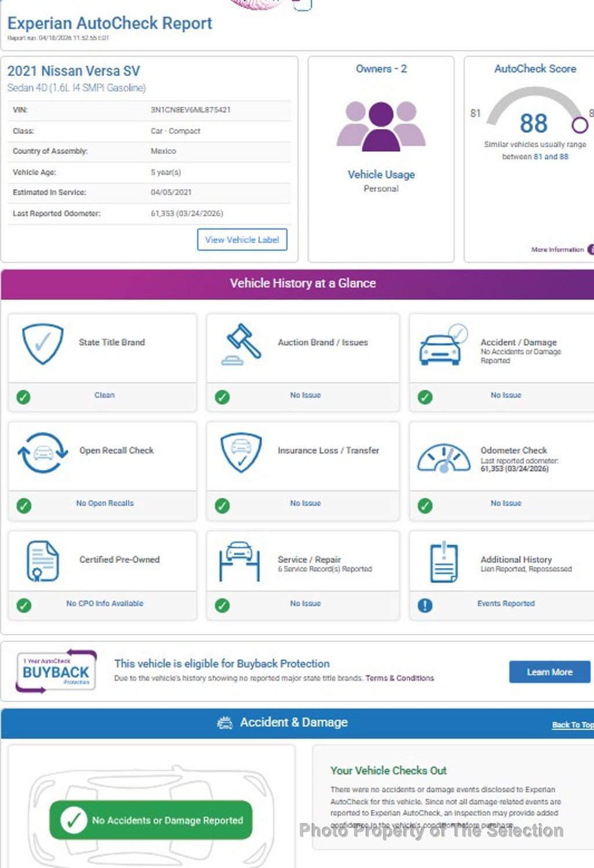The image size is (594, 868).
Task: Click the Odometer Check gauge icon
Action: click(x=444, y=459)
